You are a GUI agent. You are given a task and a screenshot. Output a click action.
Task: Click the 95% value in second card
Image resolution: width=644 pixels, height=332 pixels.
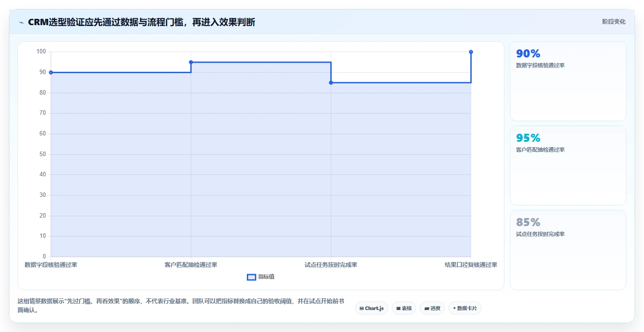528,138
